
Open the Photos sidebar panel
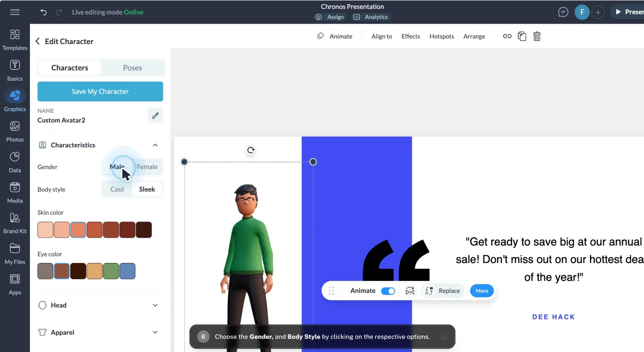point(15,131)
